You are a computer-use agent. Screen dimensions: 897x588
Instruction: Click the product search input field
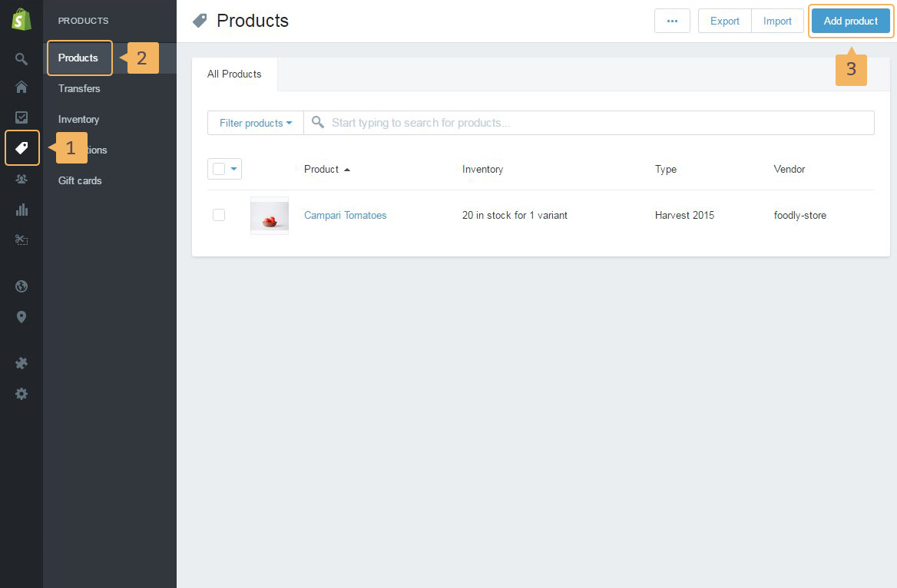coord(599,123)
